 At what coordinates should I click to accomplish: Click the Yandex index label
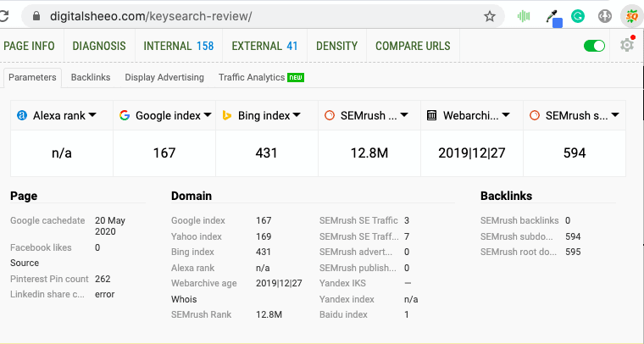(x=347, y=299)
